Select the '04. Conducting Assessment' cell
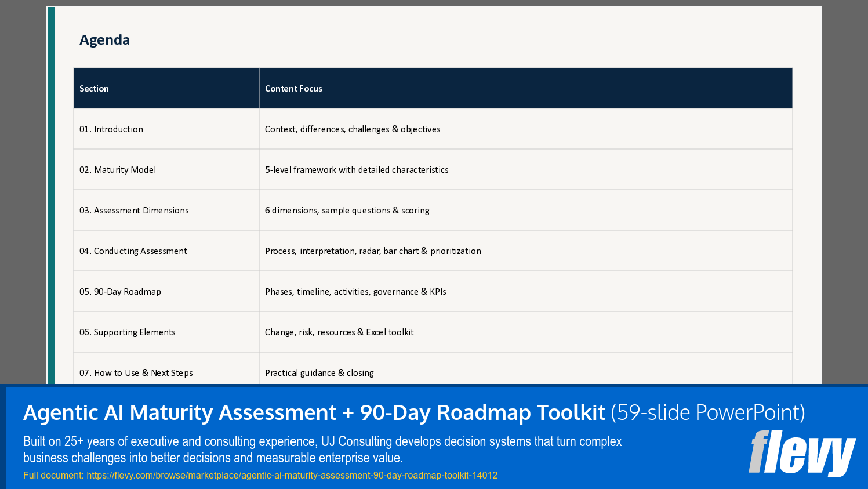Viewport: 868px width, 489px height. click(166, 251)
